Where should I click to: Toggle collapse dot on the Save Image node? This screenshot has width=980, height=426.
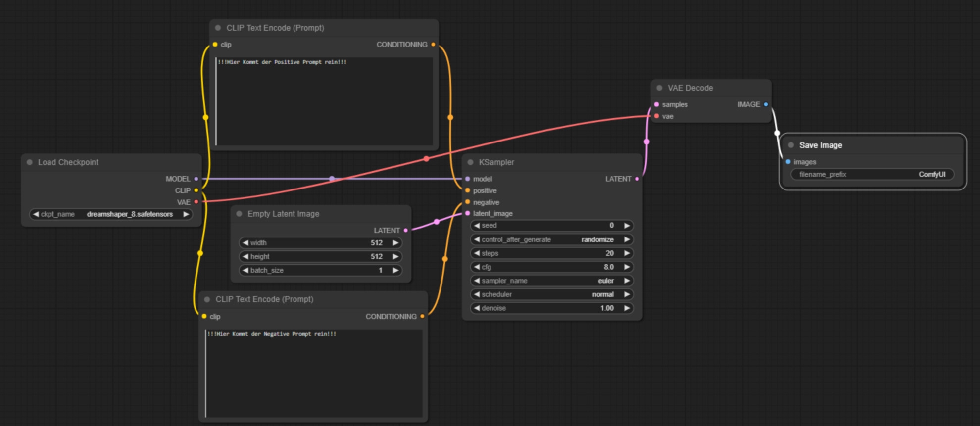coord(791,145)
